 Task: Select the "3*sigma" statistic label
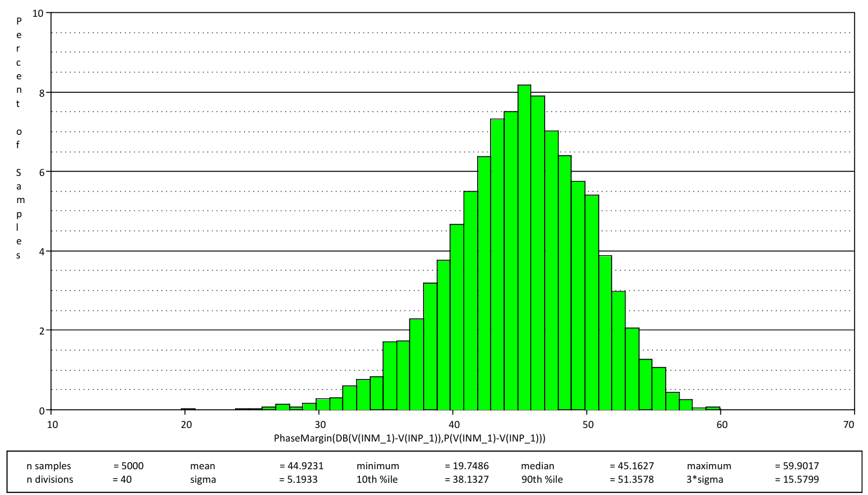coord(705,480)
